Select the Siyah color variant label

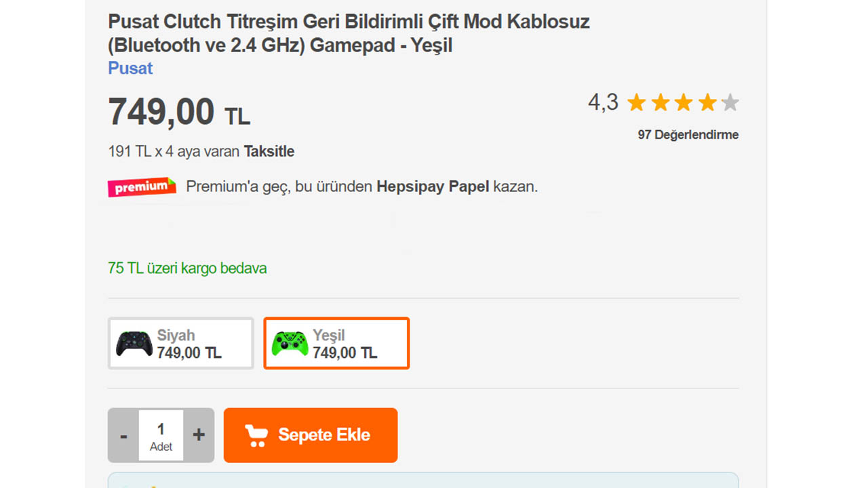coord(176,335)
